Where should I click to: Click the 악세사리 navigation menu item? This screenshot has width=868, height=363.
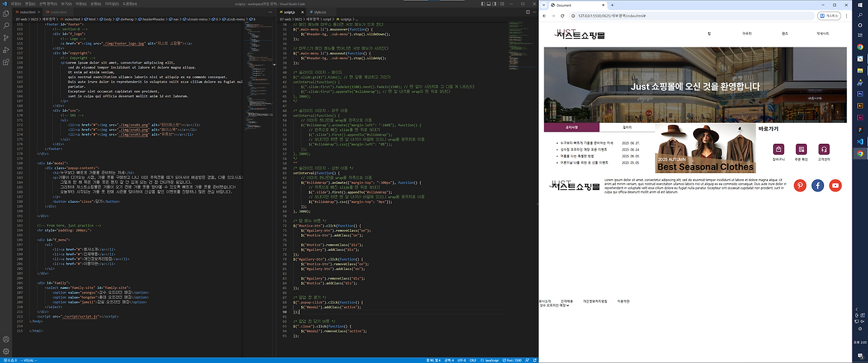pyautogui.click(x=823, y=33)
